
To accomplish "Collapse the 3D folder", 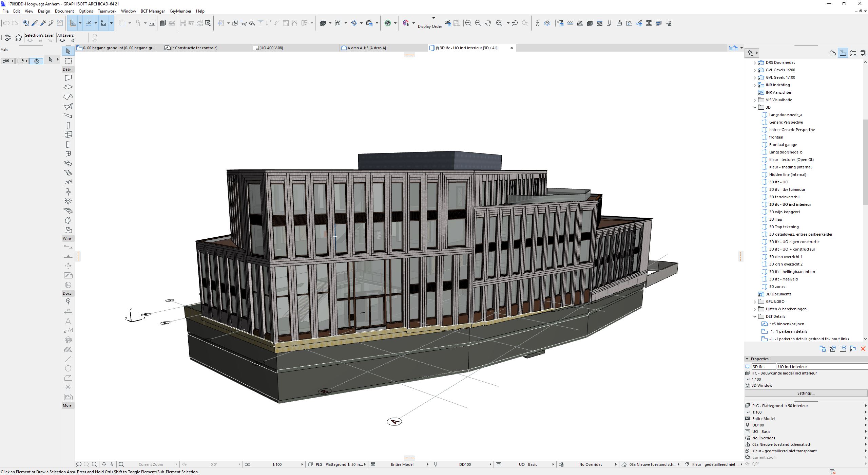I will (x=755, y=108).
